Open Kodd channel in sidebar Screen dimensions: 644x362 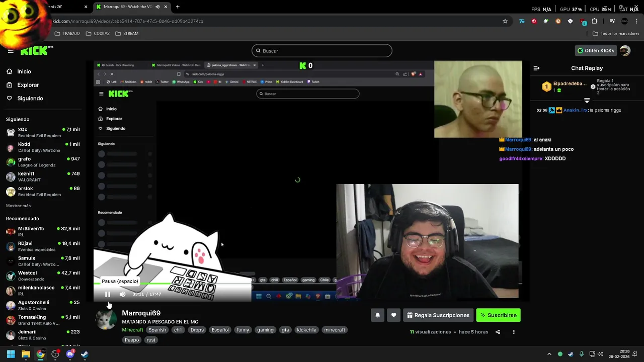[x=43, y=147]
